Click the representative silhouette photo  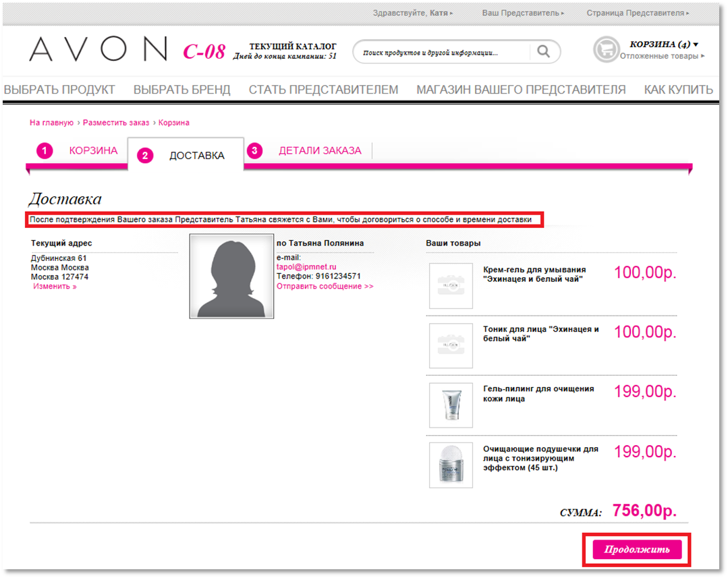(x=231, y=277)
